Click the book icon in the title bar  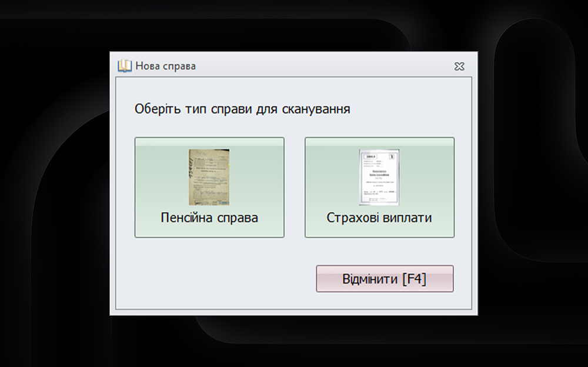tap(125, 66)
